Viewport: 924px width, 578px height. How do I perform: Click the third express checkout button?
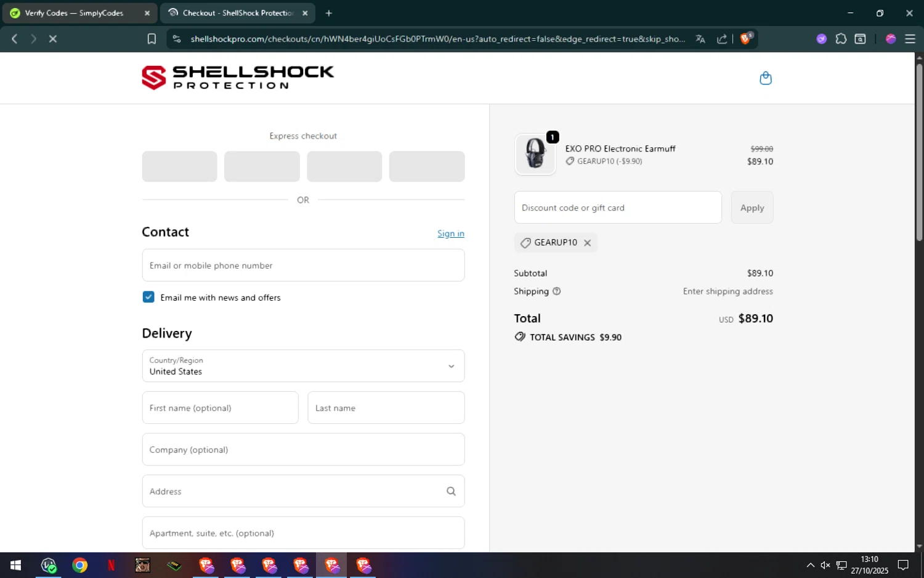click(x=344, y=166)
